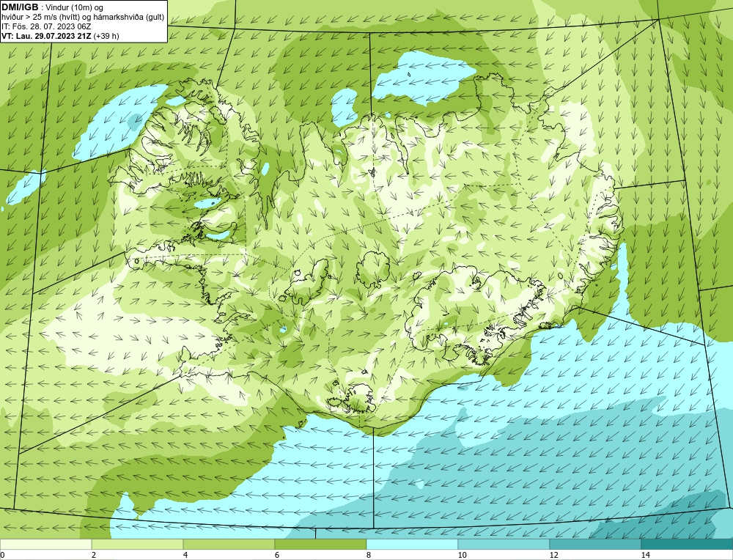Click the legend label '14'
Viewport: 733px width, 560px height.
[646, 556]
